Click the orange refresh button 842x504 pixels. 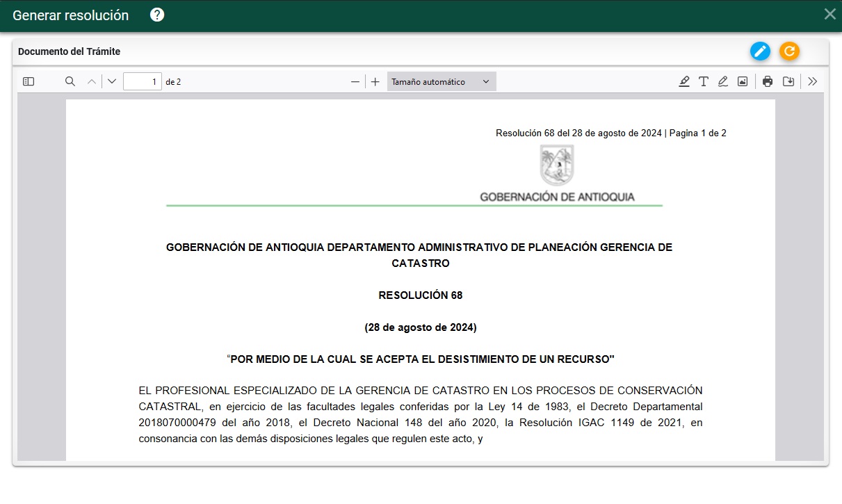tap(789, 51)
